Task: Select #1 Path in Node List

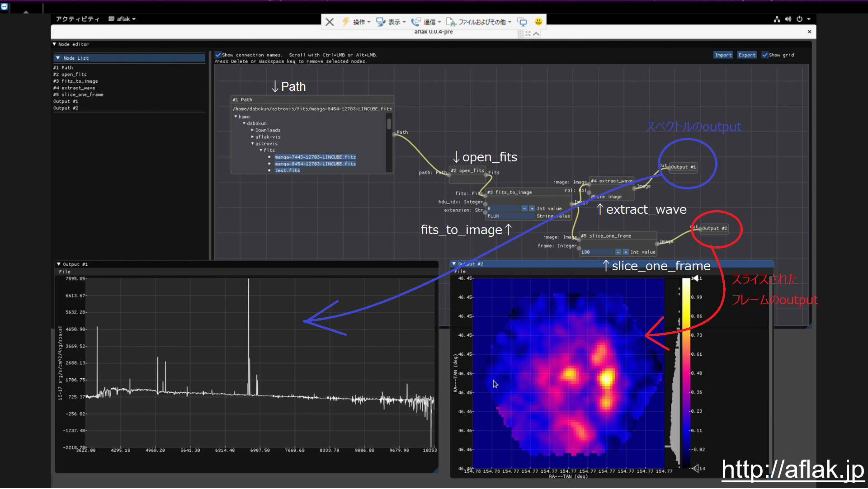Action: (x=63, y=68)
